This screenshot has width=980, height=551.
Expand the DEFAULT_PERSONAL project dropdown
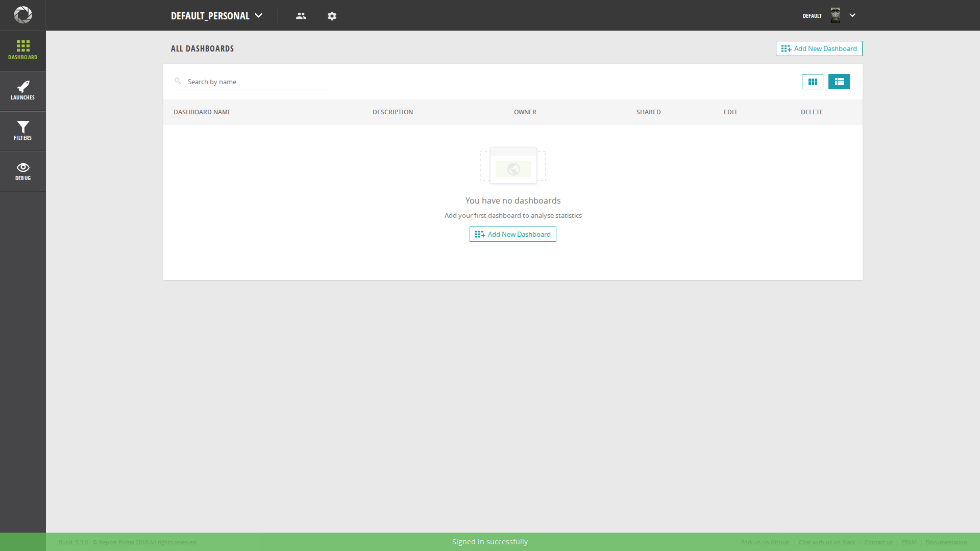(x=216, y=16)
